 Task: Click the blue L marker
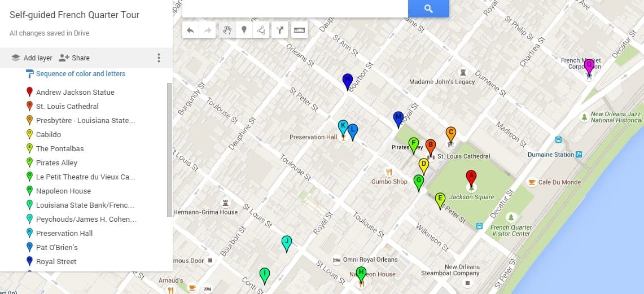point(352,133)
